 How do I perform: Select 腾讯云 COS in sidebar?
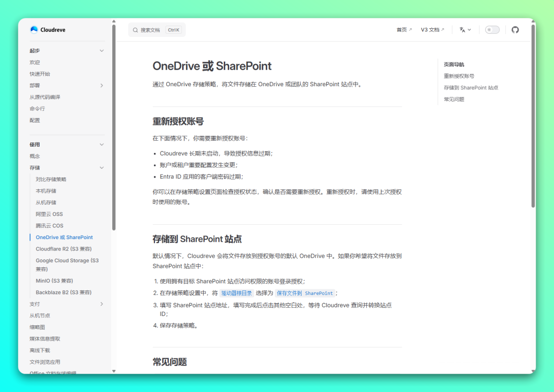pos(49,226)
